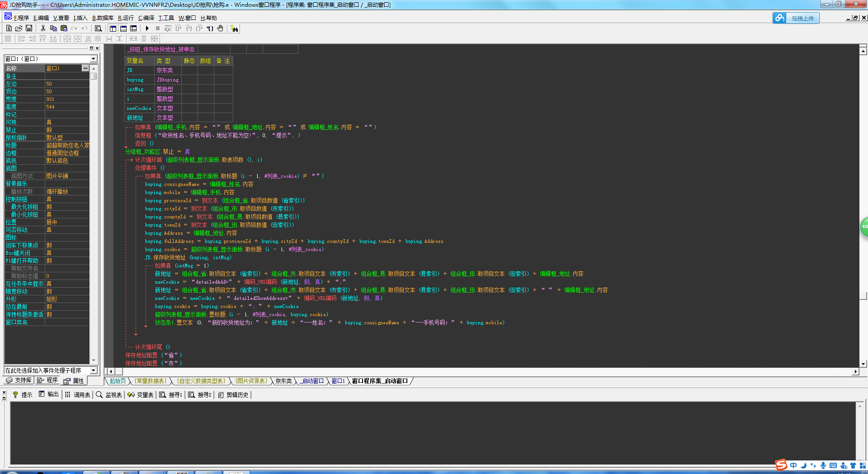Open the 调用表 tab

(77, 395)
